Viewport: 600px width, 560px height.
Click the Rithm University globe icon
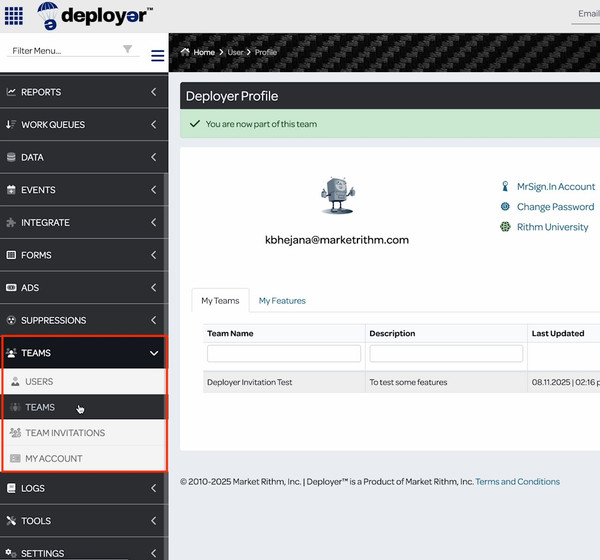pos(505,227)
